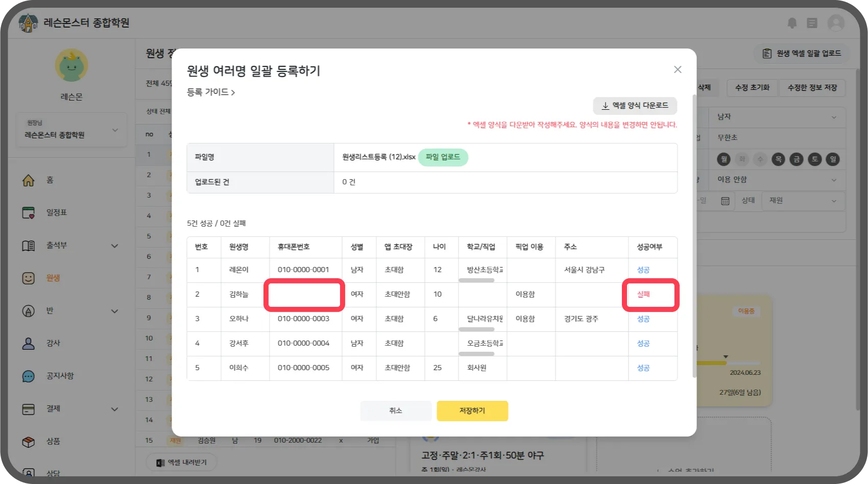Click the 수정한 정보 저장 button
868x484 pixels.
click(812, 88)
